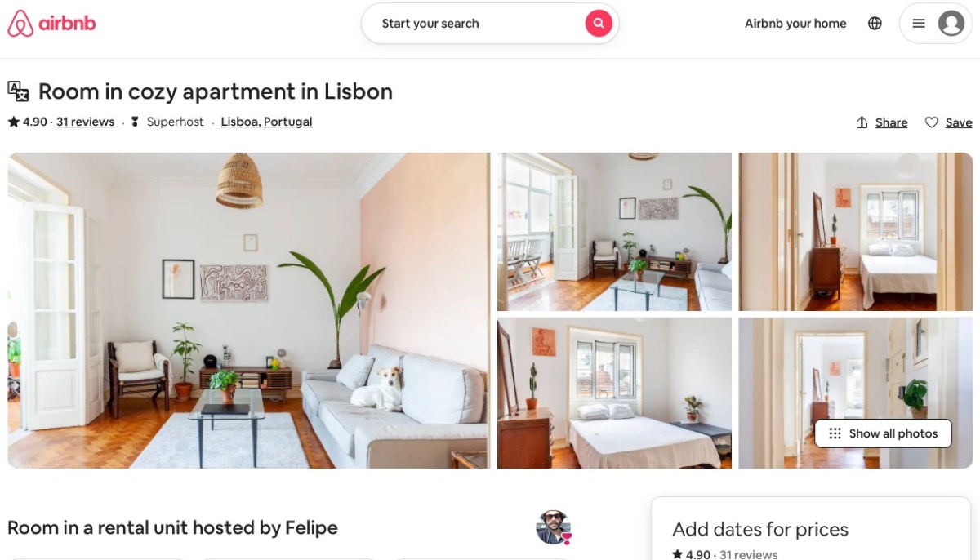Screen dimensions: 980x560
Task: Open the 31 reviews link
Action: 85,122
